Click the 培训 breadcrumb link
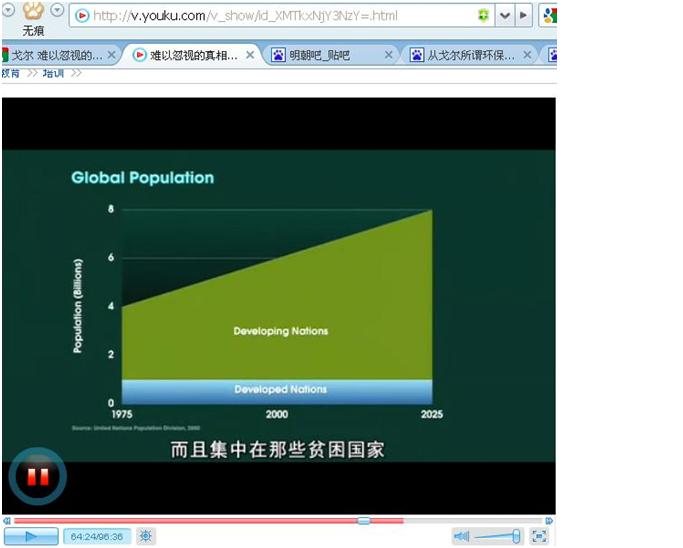Screen dimensions: 683x548 (x=53, y=73)
